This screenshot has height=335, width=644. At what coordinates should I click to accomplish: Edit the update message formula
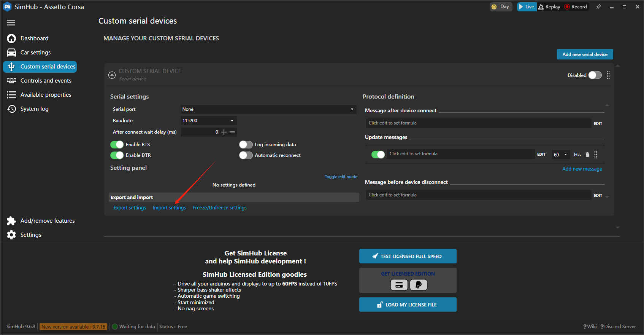click(x=541, y=155)
